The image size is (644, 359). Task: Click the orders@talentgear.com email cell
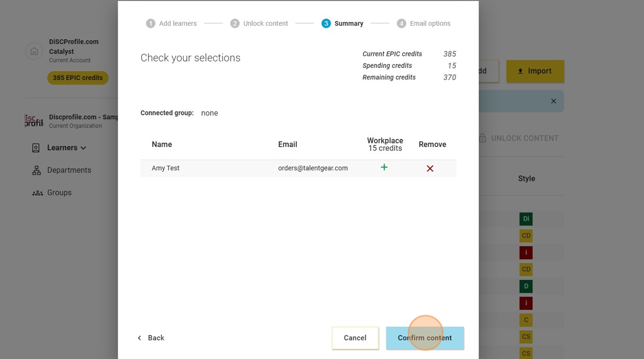pos(313,168)
